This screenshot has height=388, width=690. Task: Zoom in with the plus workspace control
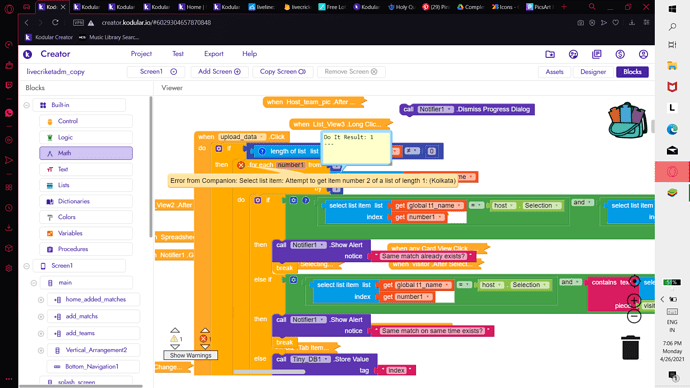(634, 301)
